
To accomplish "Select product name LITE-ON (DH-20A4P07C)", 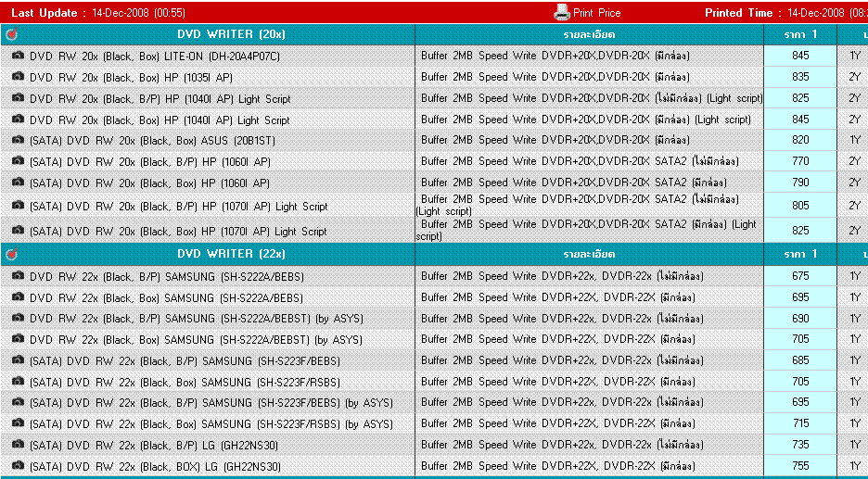I will (x=155, y=57).
